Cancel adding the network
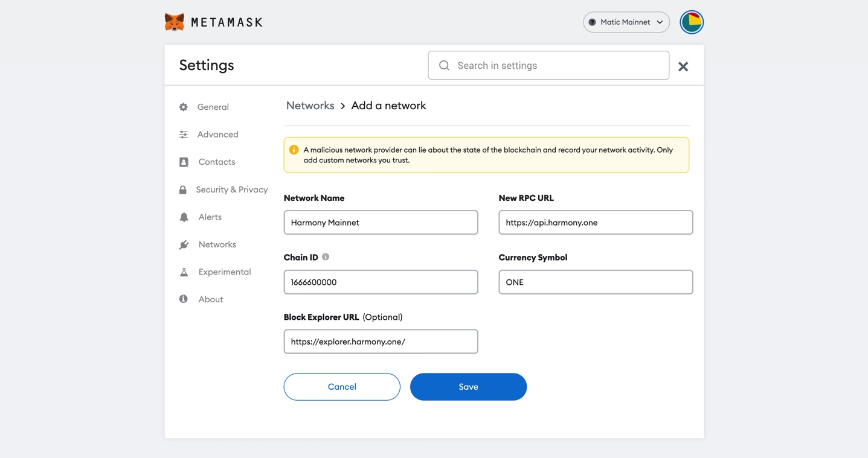The image size is (868, 458). click(342, 387)
